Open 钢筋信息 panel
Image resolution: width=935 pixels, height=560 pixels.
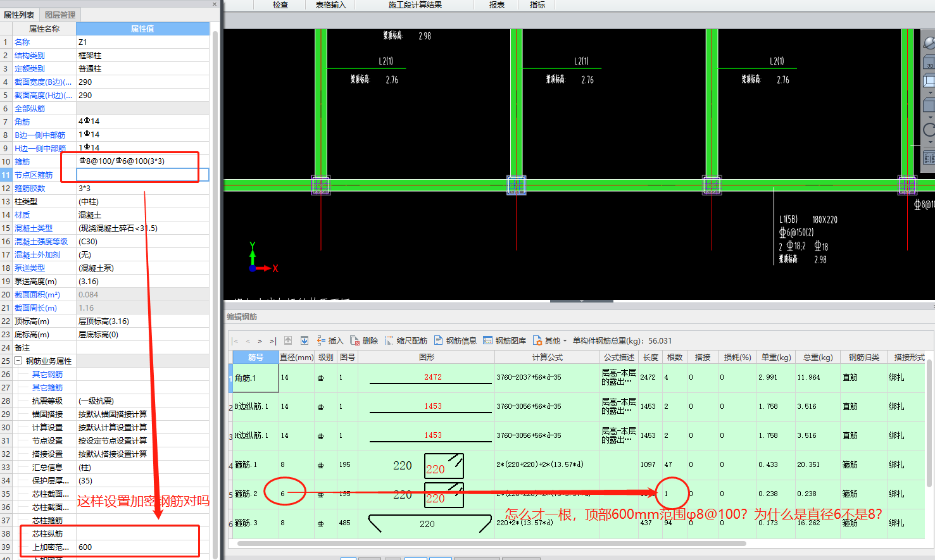pyautogui.click(x=455, y=340)
